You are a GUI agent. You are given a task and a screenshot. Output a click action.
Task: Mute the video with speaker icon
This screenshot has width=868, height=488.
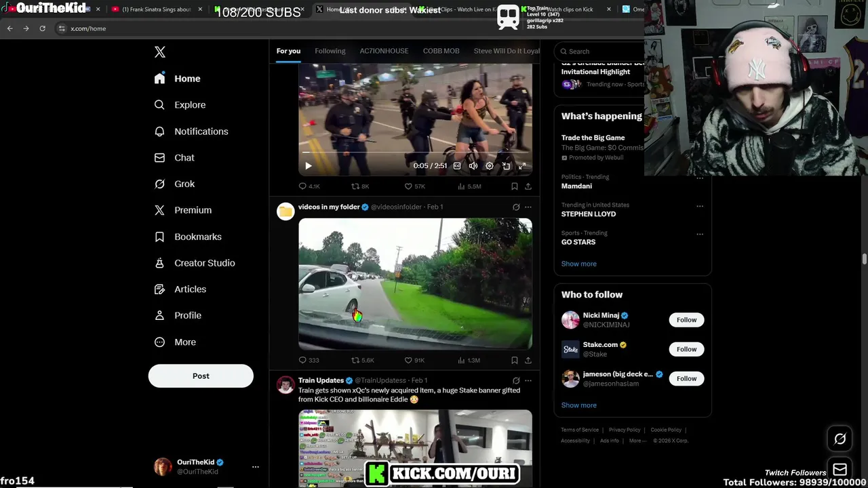[473, 166]
